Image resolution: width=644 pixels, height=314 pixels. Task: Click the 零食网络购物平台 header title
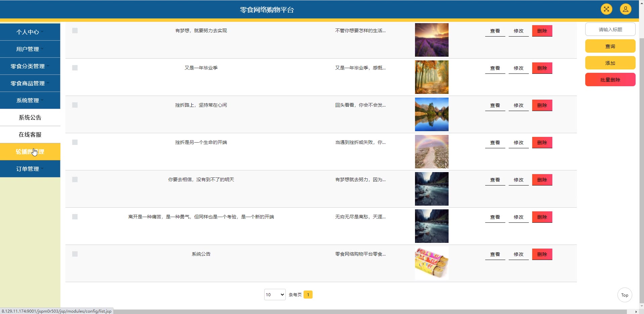point(267,10)
